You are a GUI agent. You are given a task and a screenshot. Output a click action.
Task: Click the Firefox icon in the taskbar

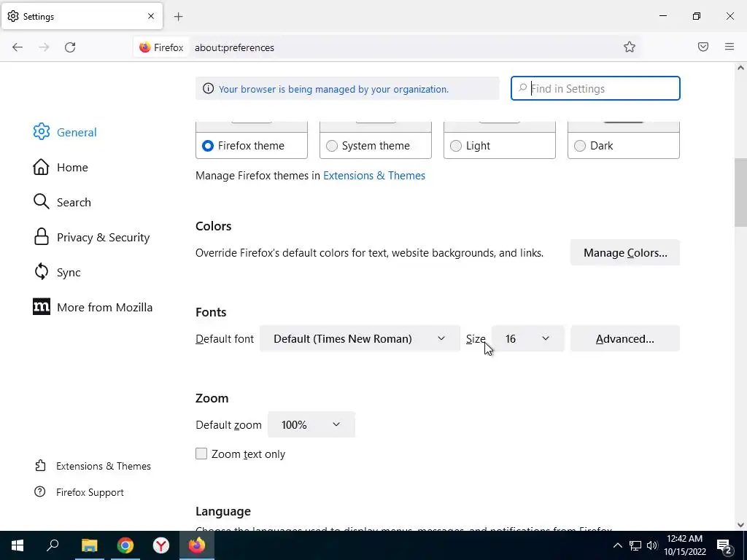coord(197,545)
